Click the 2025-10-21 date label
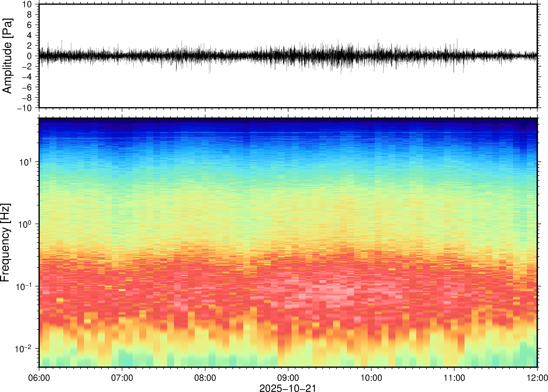548x392 pixels. pos(288,388)
